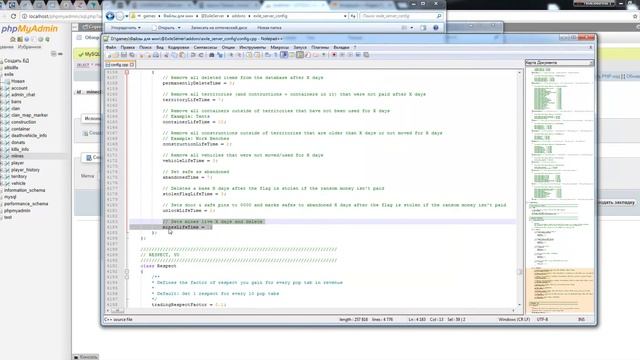Close the document map panel
The image size is (640, 360).
tap(591, 62)
